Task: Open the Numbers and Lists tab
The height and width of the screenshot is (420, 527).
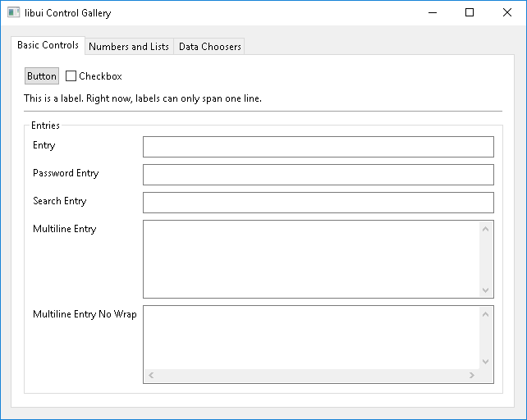Action: [x=129, y=47]
